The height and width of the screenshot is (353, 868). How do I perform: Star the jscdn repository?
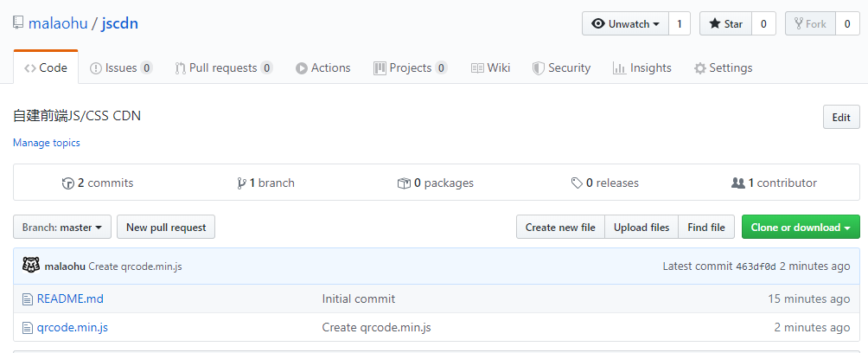click(x=725, y=24)
